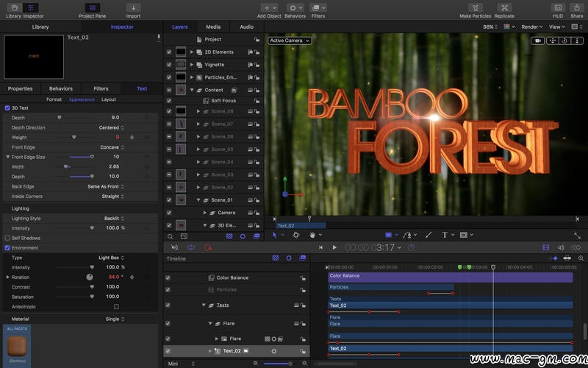
Task: Click the Replicate icon
Action: click(504, 7)
